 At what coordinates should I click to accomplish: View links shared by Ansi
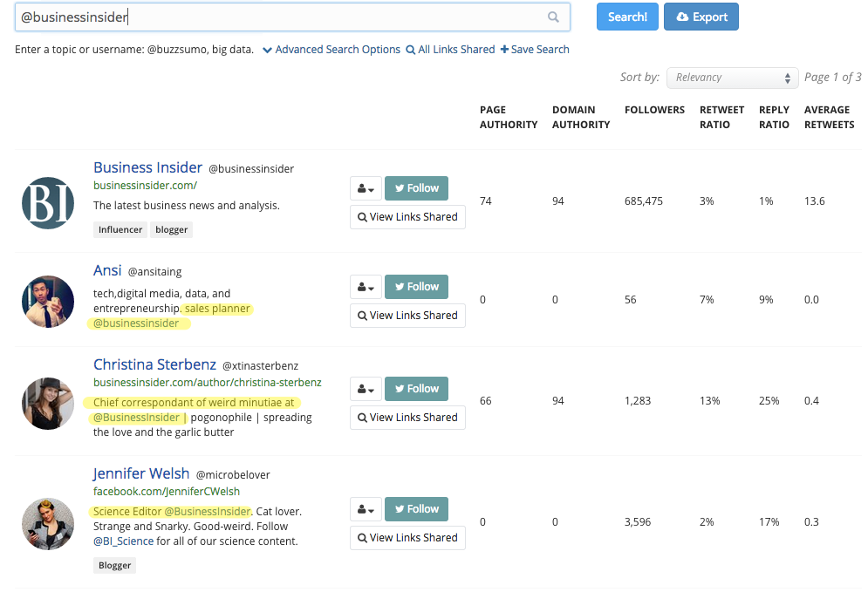pos(408,316)
